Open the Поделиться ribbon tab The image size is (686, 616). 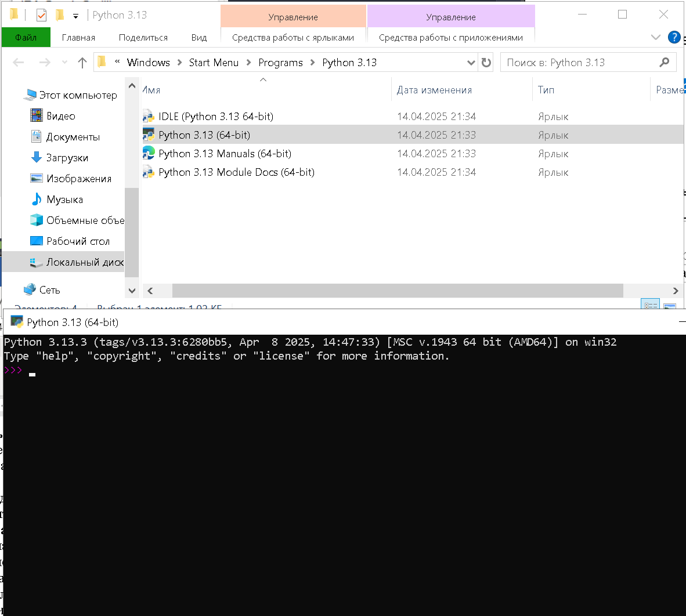click(143, 37)
